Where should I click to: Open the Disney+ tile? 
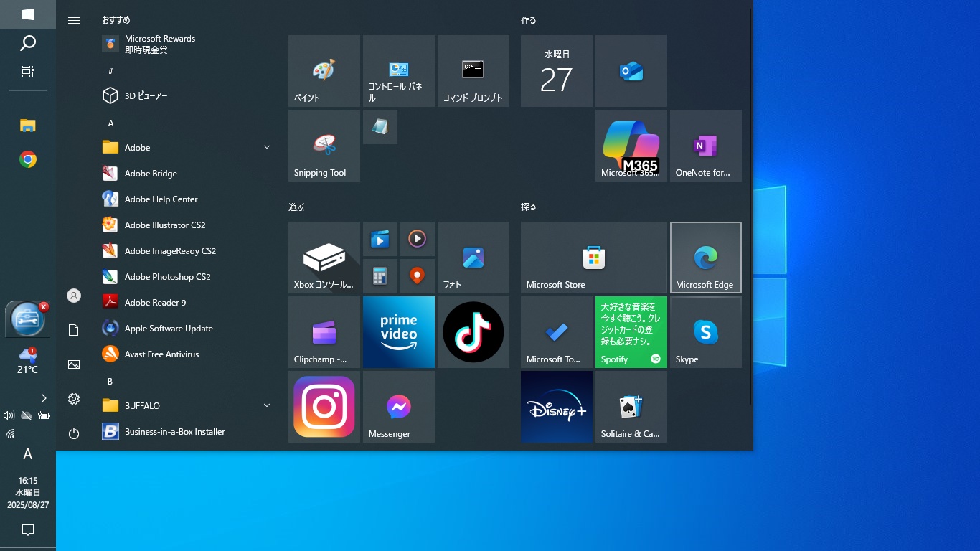point(557,407)
